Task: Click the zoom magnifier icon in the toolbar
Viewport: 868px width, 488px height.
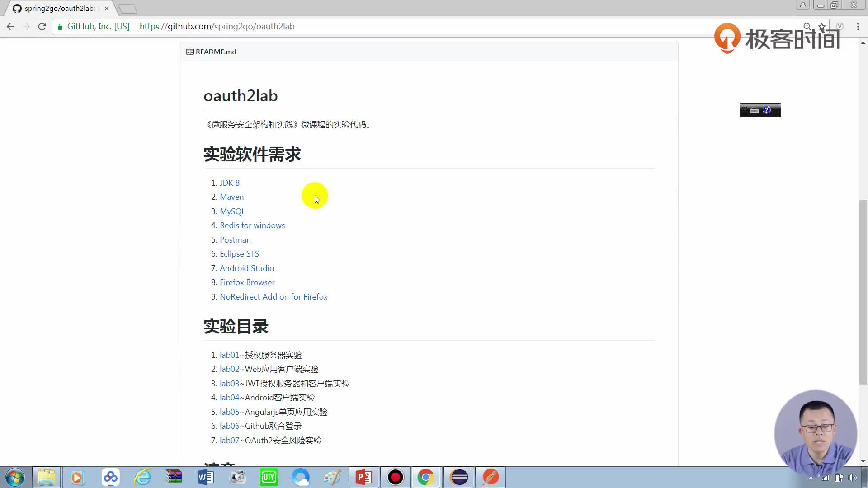Action: 807,27
